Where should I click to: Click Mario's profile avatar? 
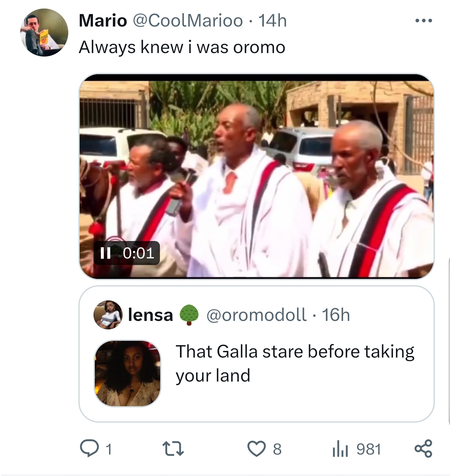click(x=44, y=33)
